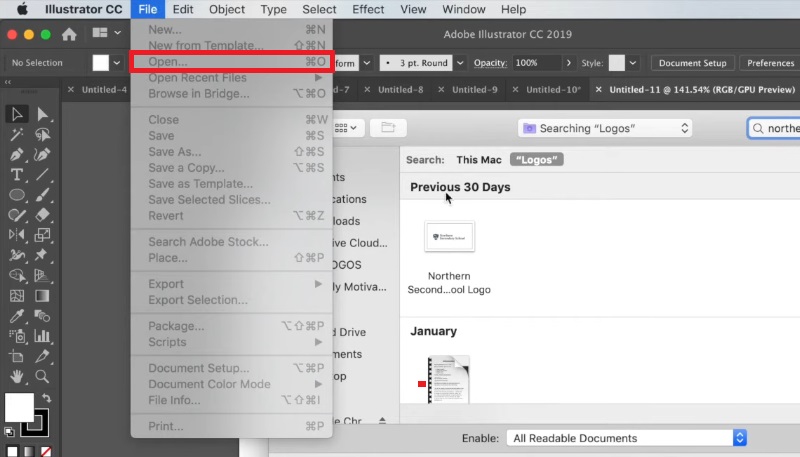
Task: Click the white Fill swatch in toolbar
Action: (19, 408)
